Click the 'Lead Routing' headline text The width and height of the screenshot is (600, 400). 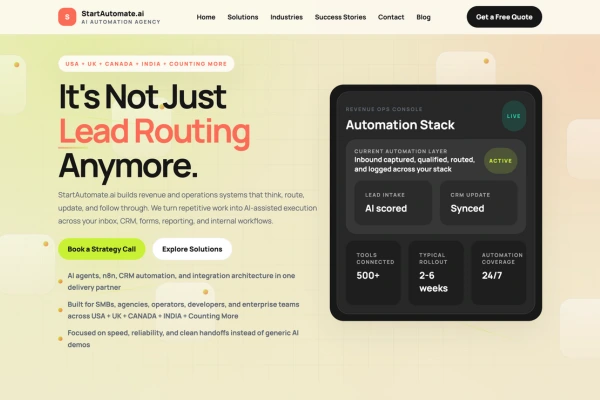pos(154,131)
